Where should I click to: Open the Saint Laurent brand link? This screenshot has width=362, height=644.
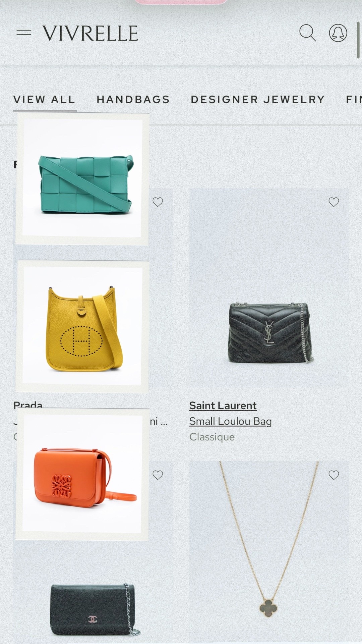tap(223, 406)
